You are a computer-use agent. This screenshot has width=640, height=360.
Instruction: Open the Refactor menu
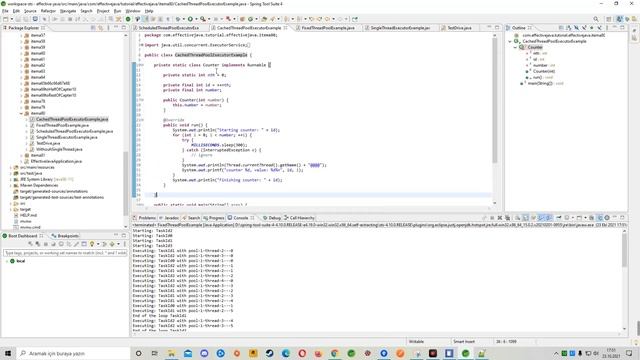pos(48,11)
